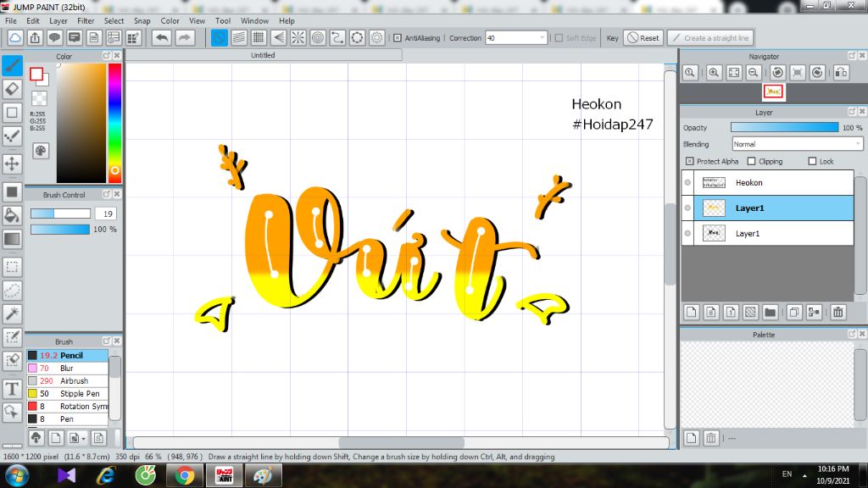
Task: Click the Navigator canvas thumbnail
Action: click(773, 91)
